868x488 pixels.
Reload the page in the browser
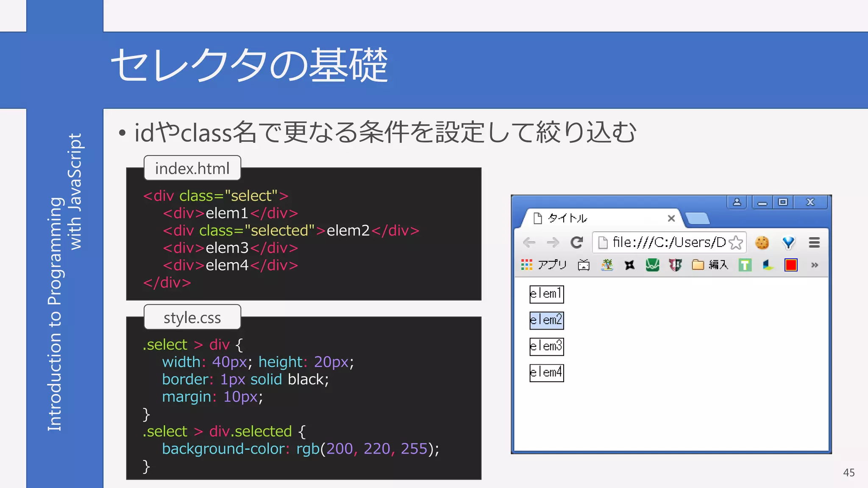(x=577, y=242)
